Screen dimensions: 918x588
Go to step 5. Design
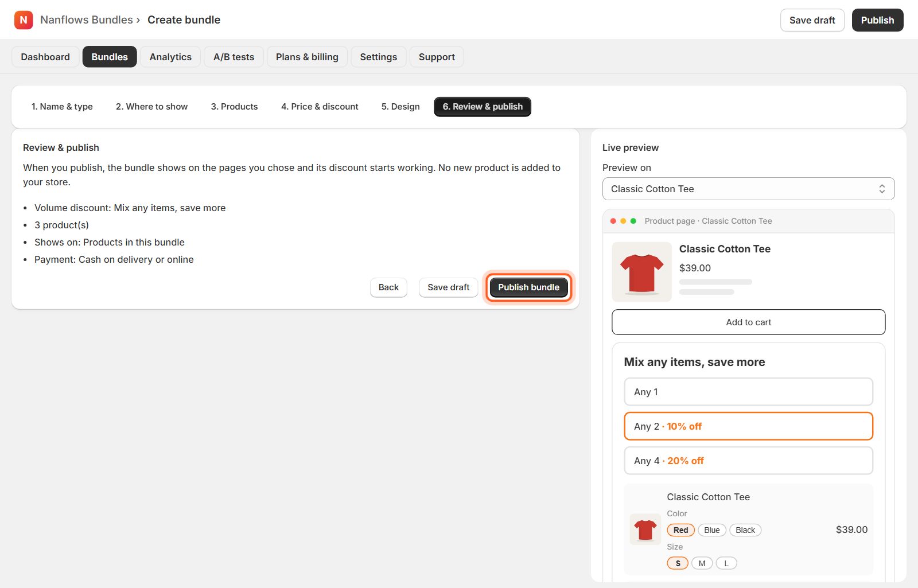coord(400,107)
